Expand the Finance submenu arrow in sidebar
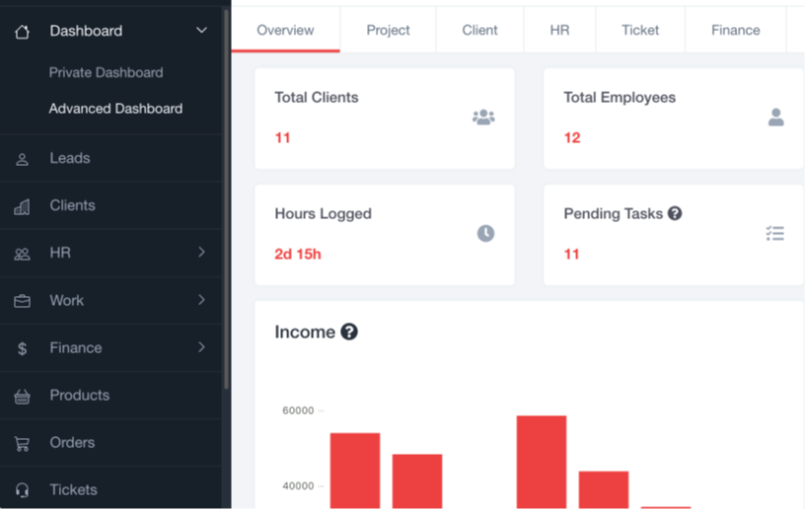This screenshot has height=509, width=805. [201, 348]
